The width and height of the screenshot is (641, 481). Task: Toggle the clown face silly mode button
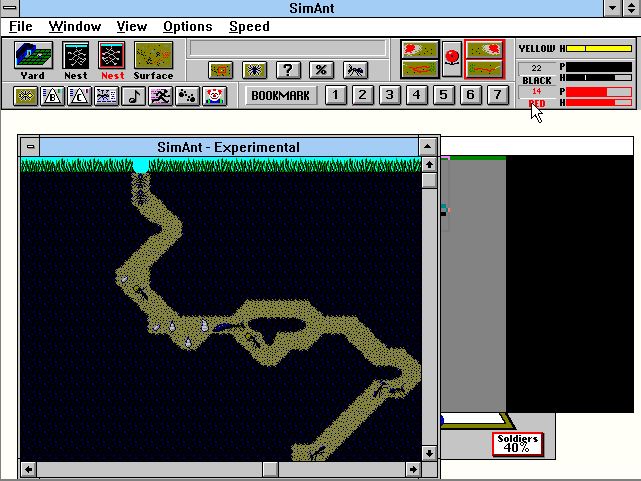(x=214, y=96)
